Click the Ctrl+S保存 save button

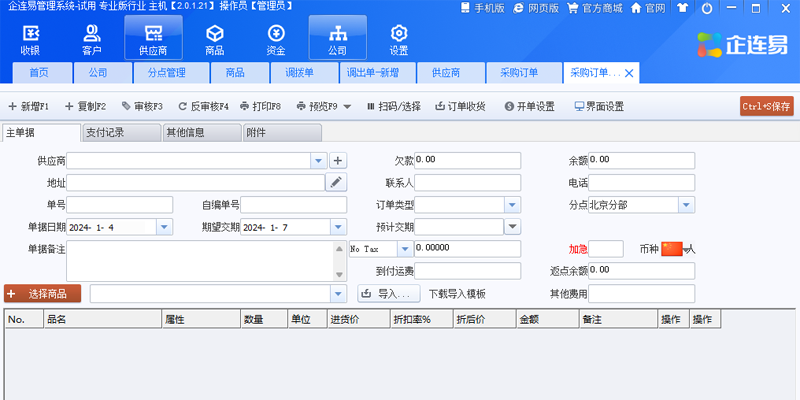click(767, 106)
